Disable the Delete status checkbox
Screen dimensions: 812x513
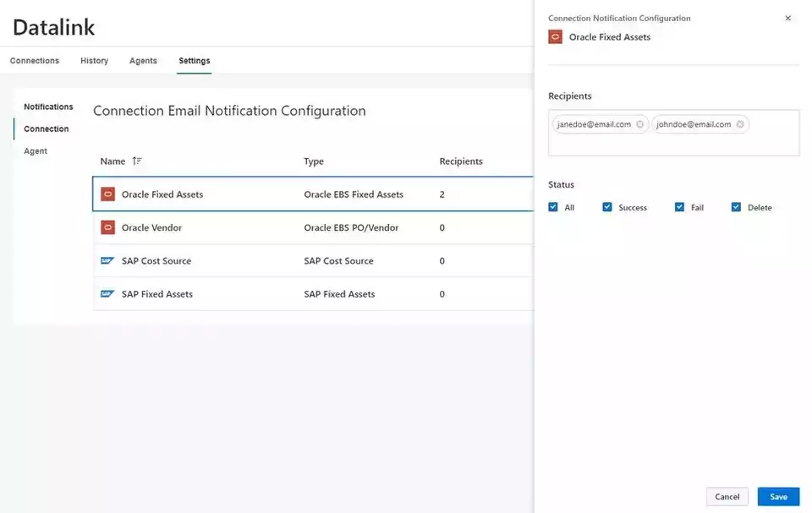(x=736, y=207)
